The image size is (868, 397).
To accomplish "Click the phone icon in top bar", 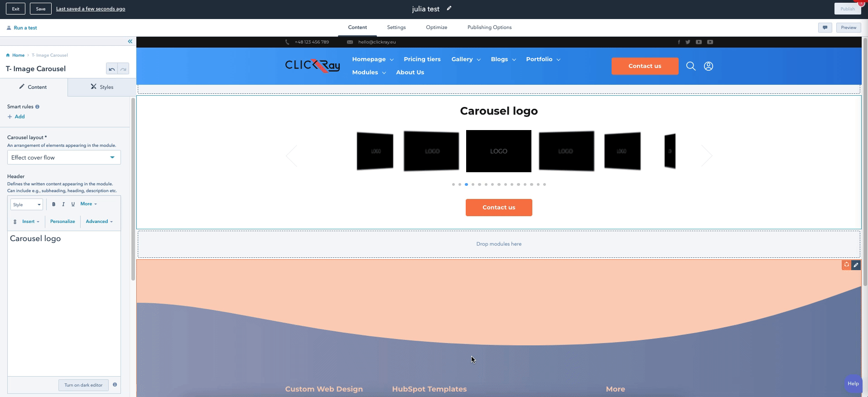I will [287, 42].
